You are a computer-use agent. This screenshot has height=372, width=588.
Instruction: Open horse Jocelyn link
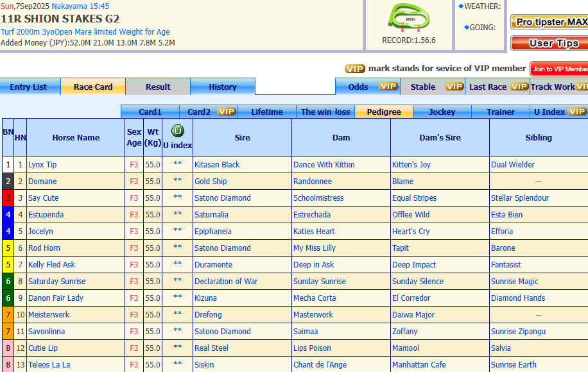pos(40,231)
